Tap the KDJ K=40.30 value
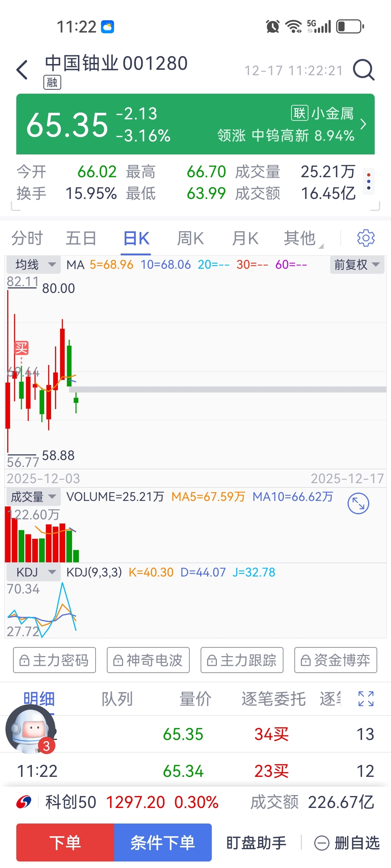Viewport: 391px width, 868px height. (x=151, y=573)
